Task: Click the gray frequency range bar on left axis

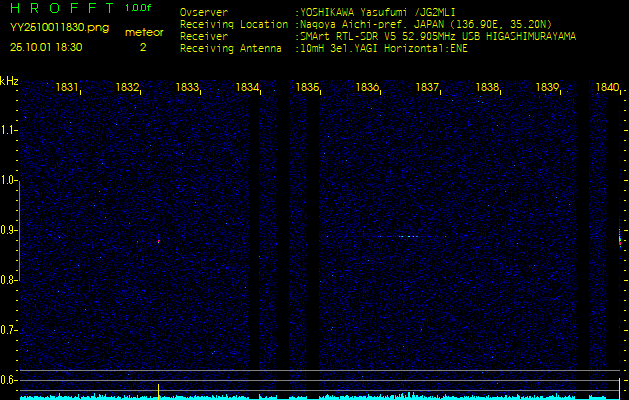Action: click(19, 230)
